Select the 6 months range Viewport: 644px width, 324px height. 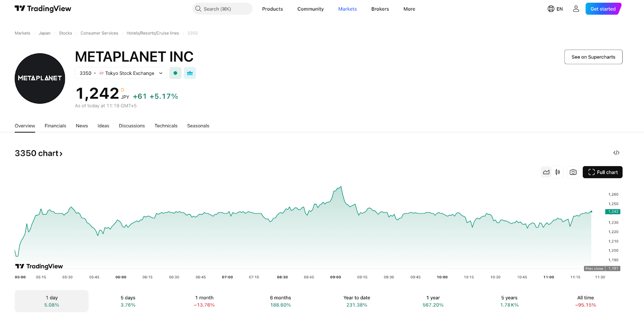point(281,301)
